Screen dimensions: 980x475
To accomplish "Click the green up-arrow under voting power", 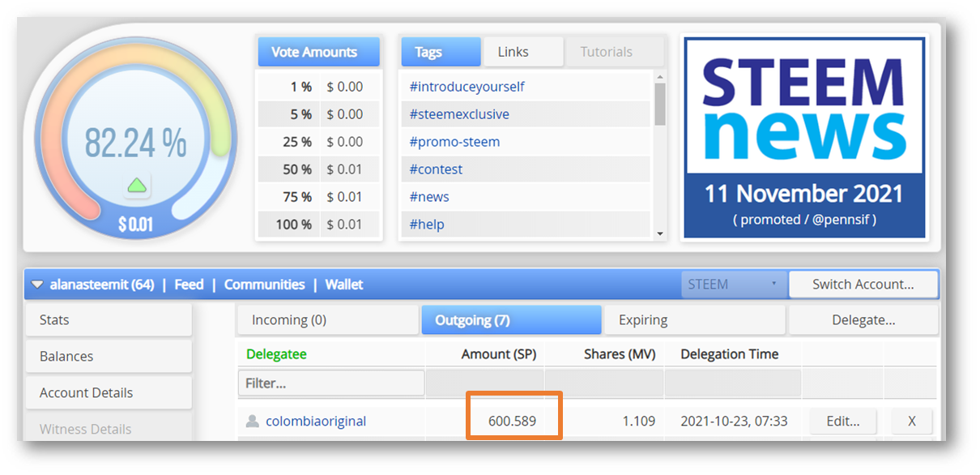I will (137, 186).
